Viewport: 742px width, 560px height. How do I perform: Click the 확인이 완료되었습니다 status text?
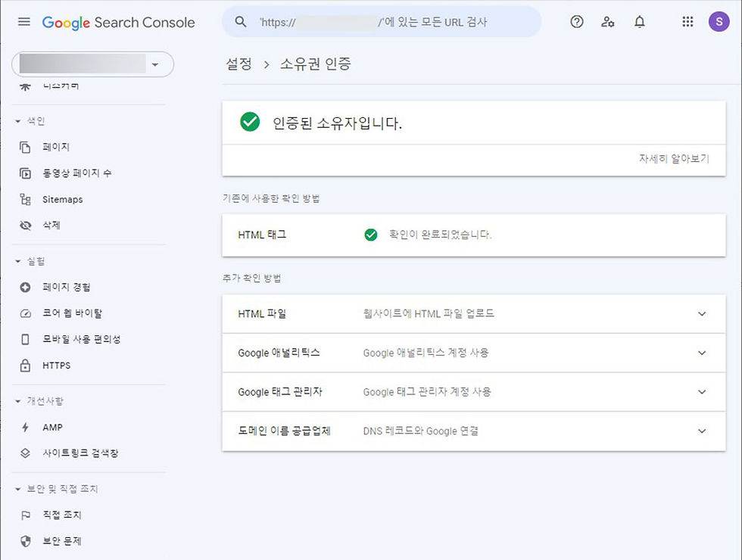coord(440,235)
